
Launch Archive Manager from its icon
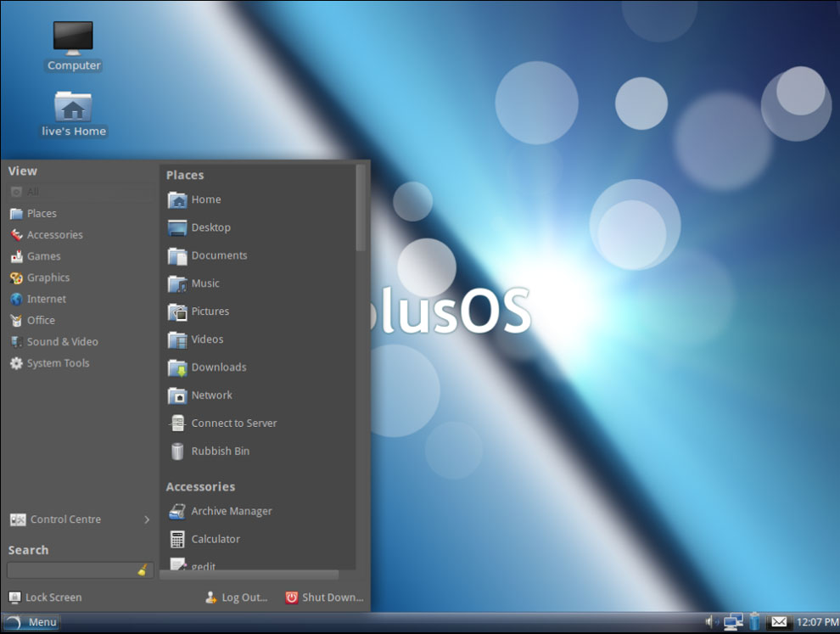click(x=177, y=511)
